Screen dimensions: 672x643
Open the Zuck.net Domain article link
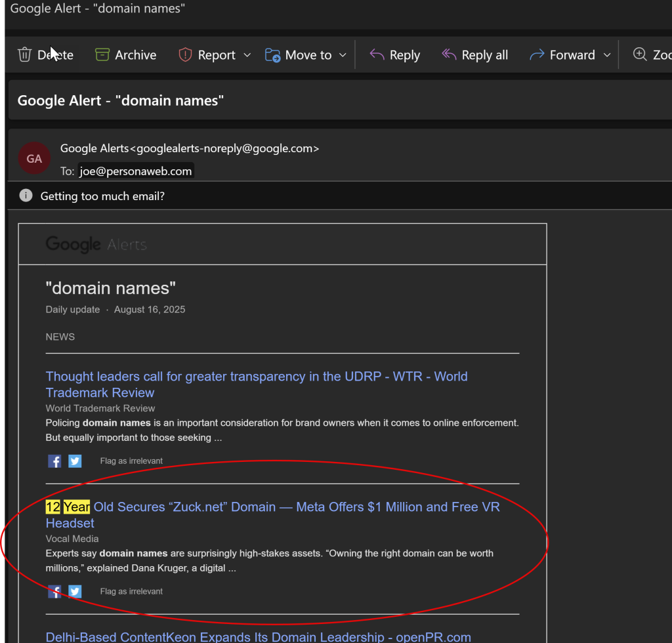(x=272, y=515)
